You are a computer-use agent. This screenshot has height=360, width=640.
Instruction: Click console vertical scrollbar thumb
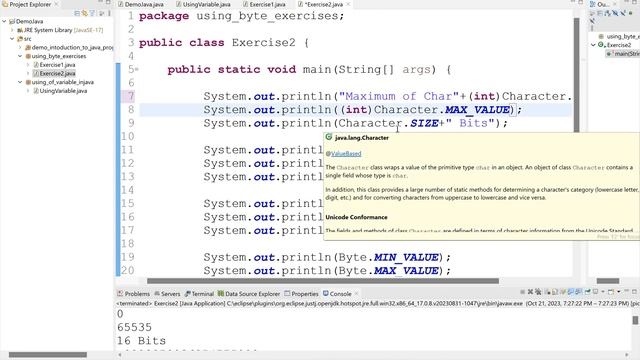pyautogui.click(x=635, y=320)
